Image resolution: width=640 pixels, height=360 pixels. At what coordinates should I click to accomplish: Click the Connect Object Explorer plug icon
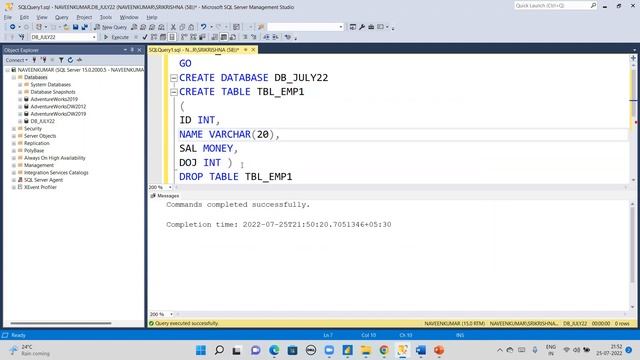pos(34,60)
